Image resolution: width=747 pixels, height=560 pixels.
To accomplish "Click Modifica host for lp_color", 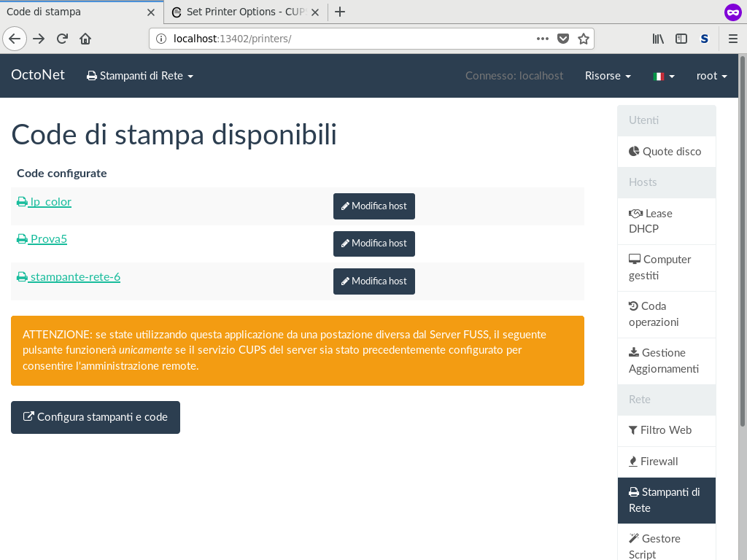I will coord(374,206).
